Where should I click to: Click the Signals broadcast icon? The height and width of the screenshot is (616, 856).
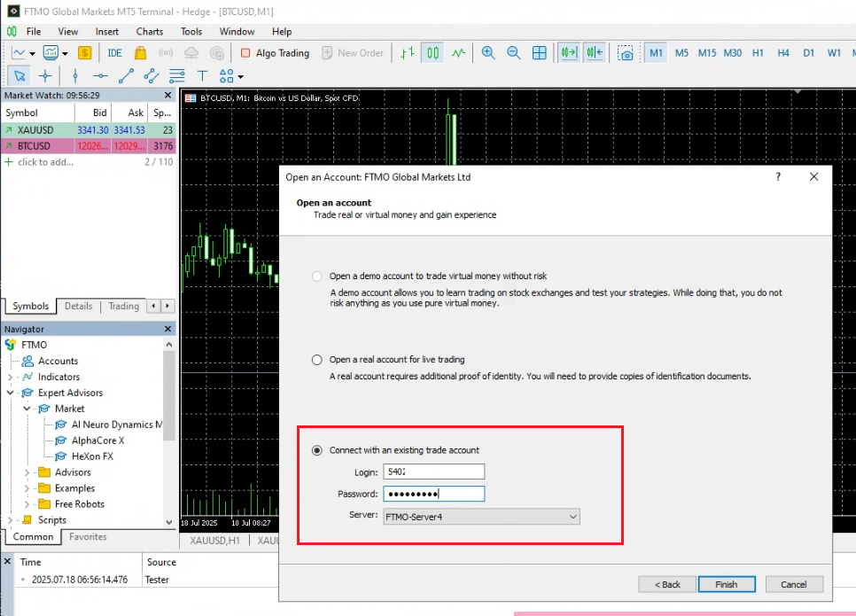(166, 53)
